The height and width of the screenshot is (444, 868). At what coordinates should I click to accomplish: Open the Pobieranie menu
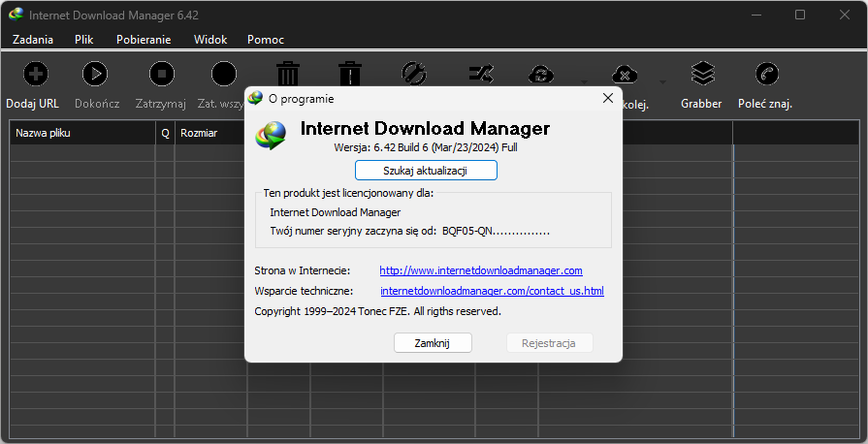[x=144, y=40]
